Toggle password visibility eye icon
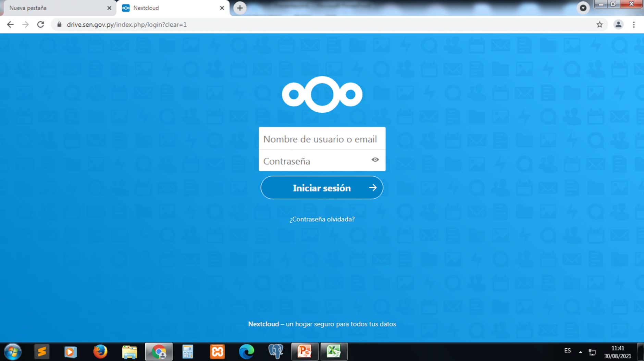This screenshot has height=361, width=644. pyautogui.click(x=375, y=160)
